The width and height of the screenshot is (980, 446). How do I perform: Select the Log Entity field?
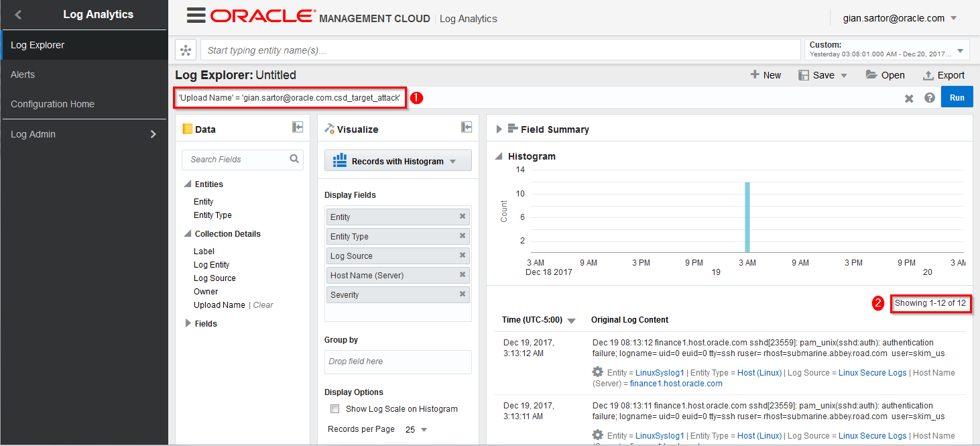coord(211,265)
